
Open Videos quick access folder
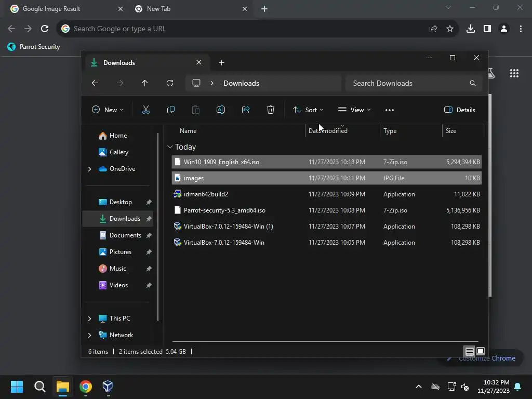pos(118,285)
